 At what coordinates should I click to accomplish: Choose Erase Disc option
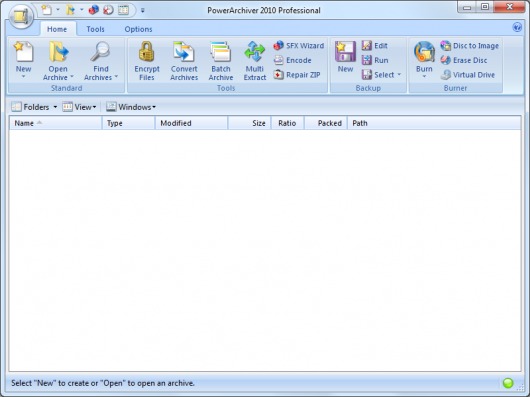463,60
